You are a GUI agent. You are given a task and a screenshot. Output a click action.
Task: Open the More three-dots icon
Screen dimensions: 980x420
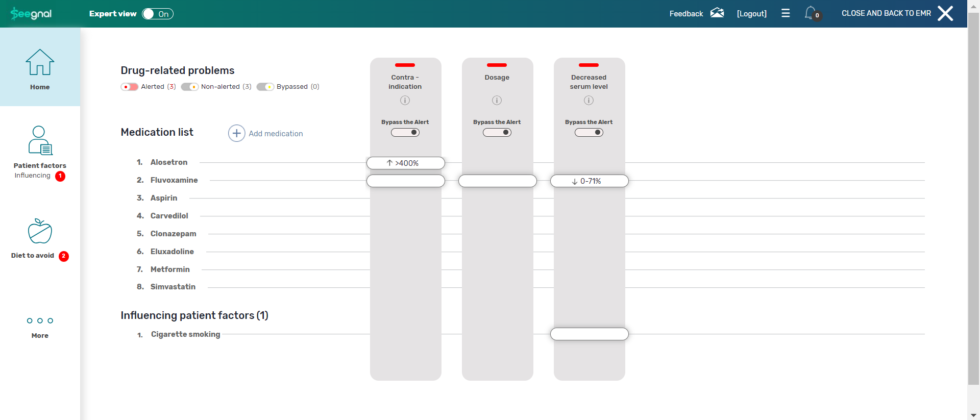tap(40, 320)
